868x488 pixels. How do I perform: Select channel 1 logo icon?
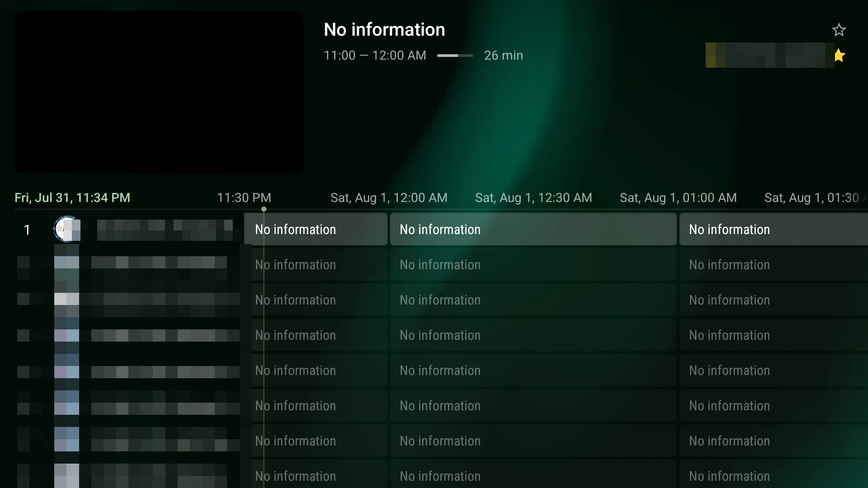pos(67,229)
